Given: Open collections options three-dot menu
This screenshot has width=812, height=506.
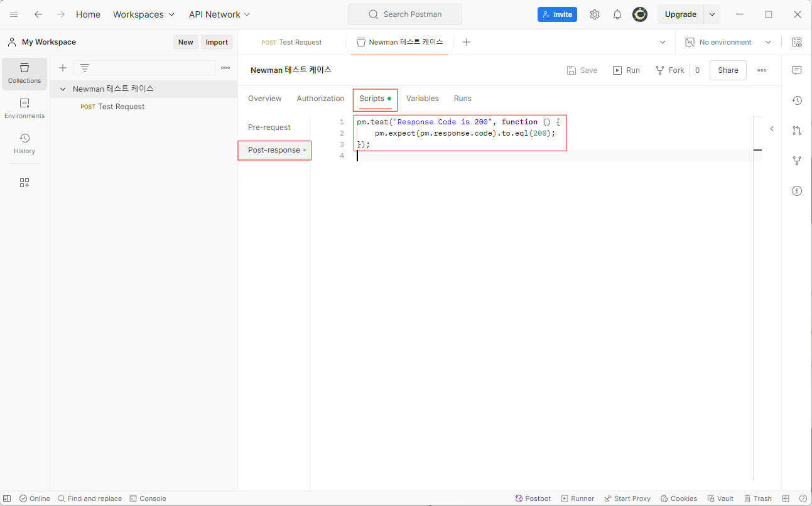Looking at the screenshot, I should [x=225, y=68].
